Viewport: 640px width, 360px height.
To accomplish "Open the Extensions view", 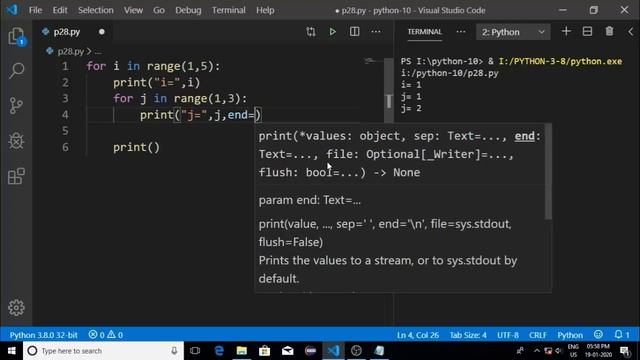I will (16, 176).
